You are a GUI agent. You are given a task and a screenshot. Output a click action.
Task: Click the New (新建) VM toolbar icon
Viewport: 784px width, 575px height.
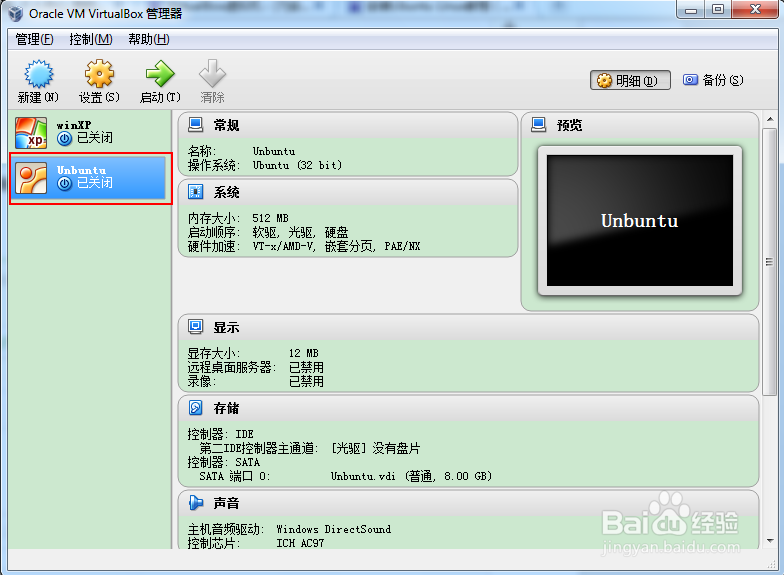(x=38, y=74)
